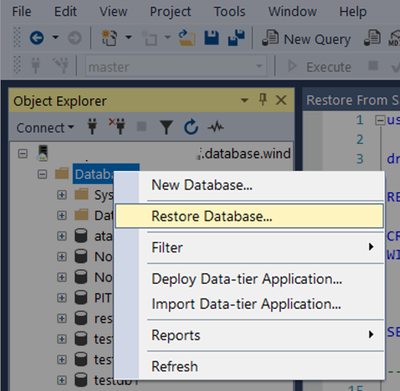Open the Object Explorer window position dropdown
400x391 pixels.
(x=244, y=100)
